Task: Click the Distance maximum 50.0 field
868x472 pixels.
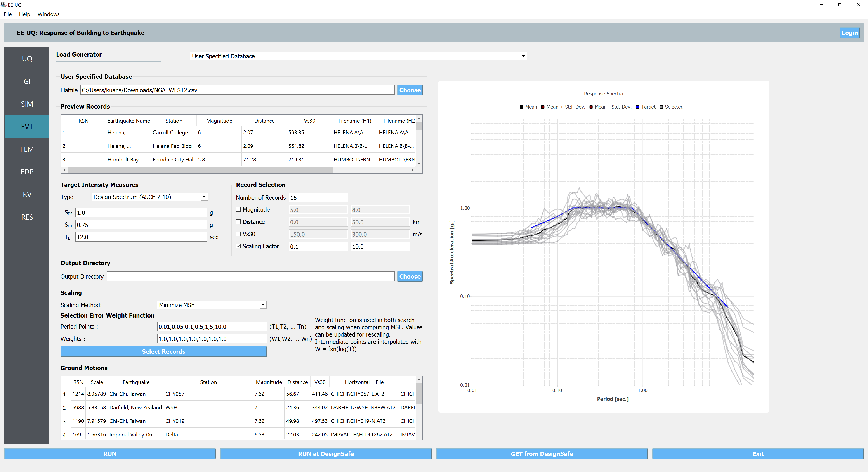Action: (x=380, y=222)
